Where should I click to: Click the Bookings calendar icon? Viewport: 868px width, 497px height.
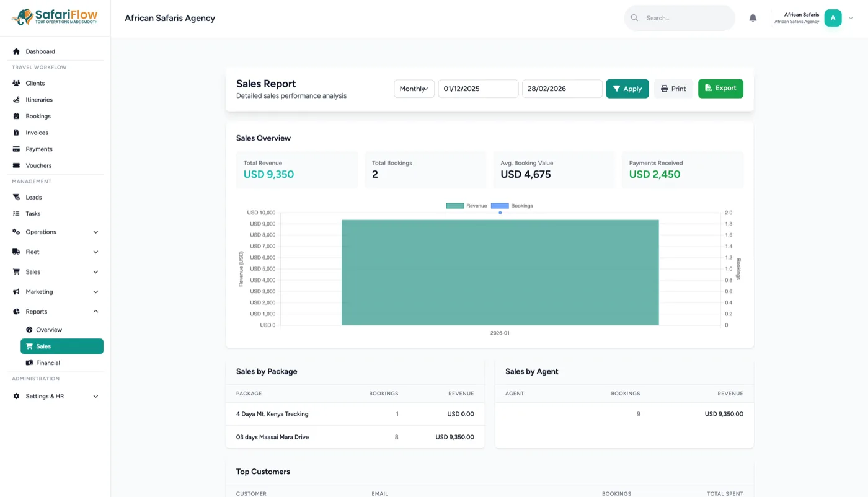pyautogui.click(x=16, y=116)
